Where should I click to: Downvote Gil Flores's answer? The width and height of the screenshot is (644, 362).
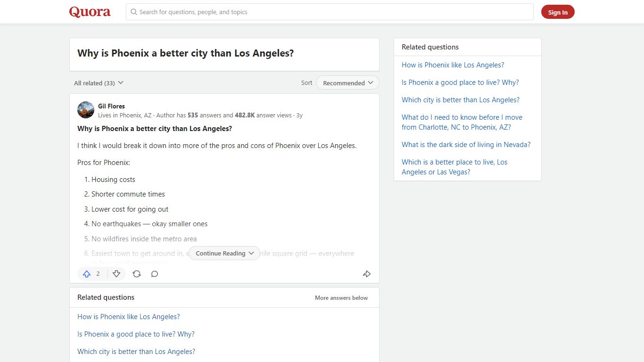(116, 274)
